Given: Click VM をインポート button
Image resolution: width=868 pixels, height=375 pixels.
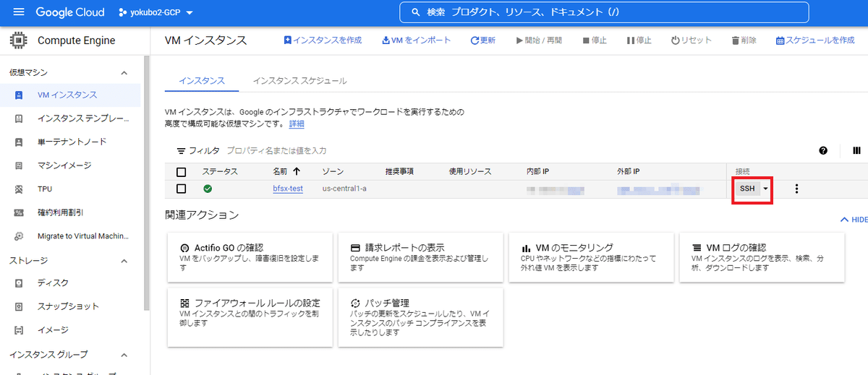Looking at the screenshot, I should (416, 40).
